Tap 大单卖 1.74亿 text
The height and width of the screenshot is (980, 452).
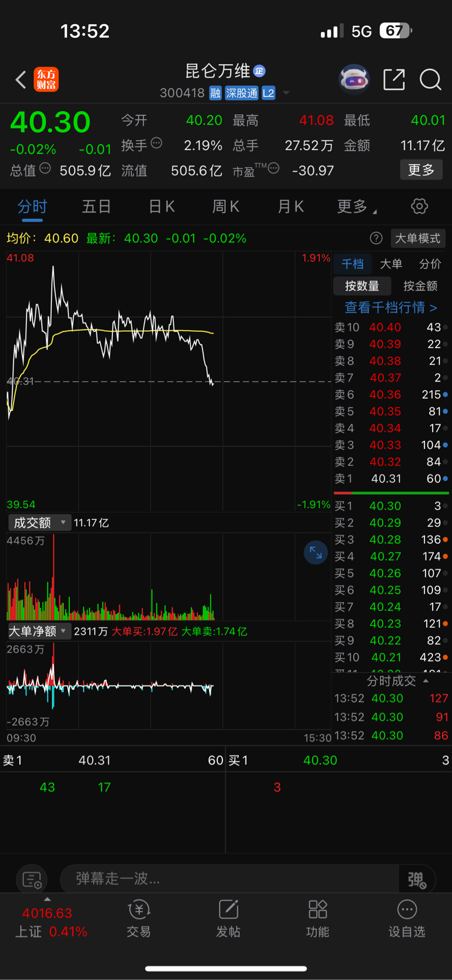tap(214, 632)
